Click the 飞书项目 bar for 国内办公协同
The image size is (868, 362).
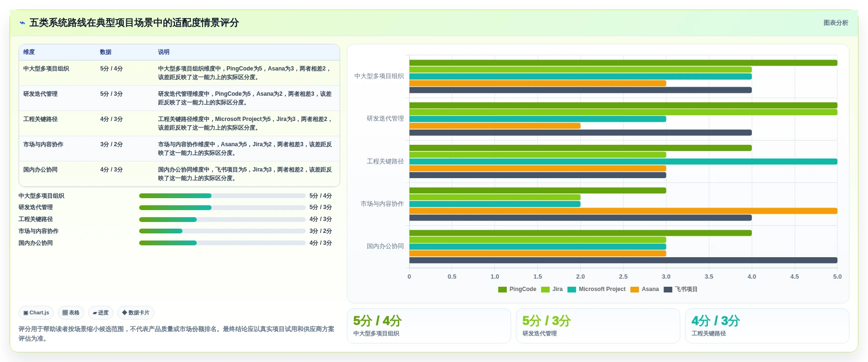[623, 261]
